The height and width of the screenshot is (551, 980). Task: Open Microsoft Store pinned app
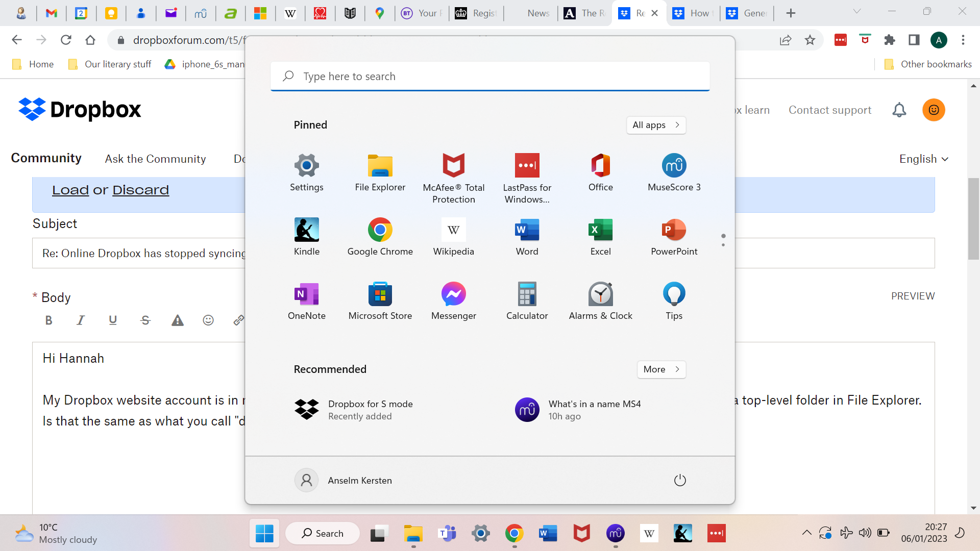[380, 301]
